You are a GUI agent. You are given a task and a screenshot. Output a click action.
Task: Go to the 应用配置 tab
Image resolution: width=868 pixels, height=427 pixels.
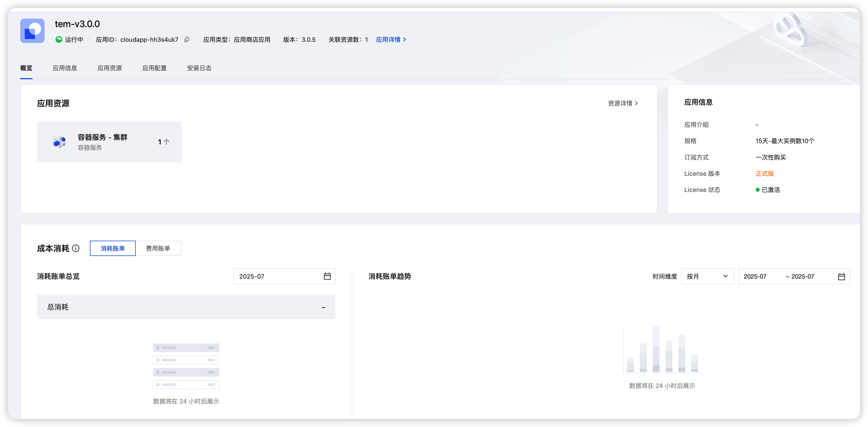pos(154,68)
